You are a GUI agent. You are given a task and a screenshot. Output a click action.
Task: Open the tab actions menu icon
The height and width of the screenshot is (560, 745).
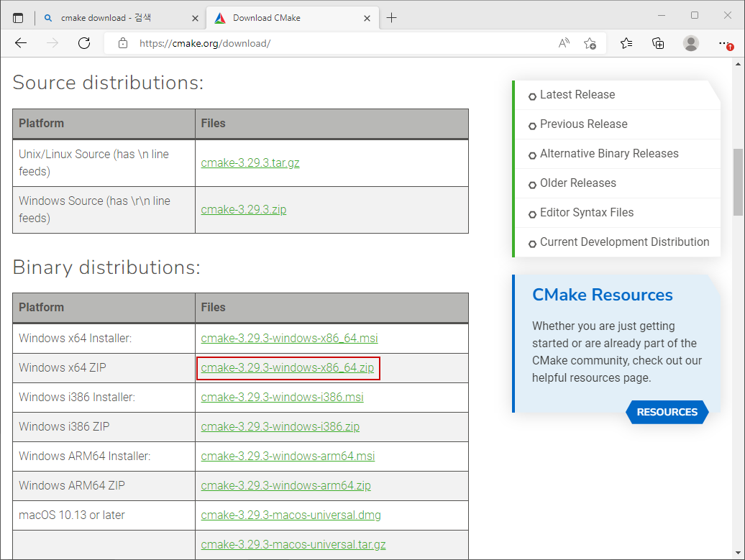[17, 18]
